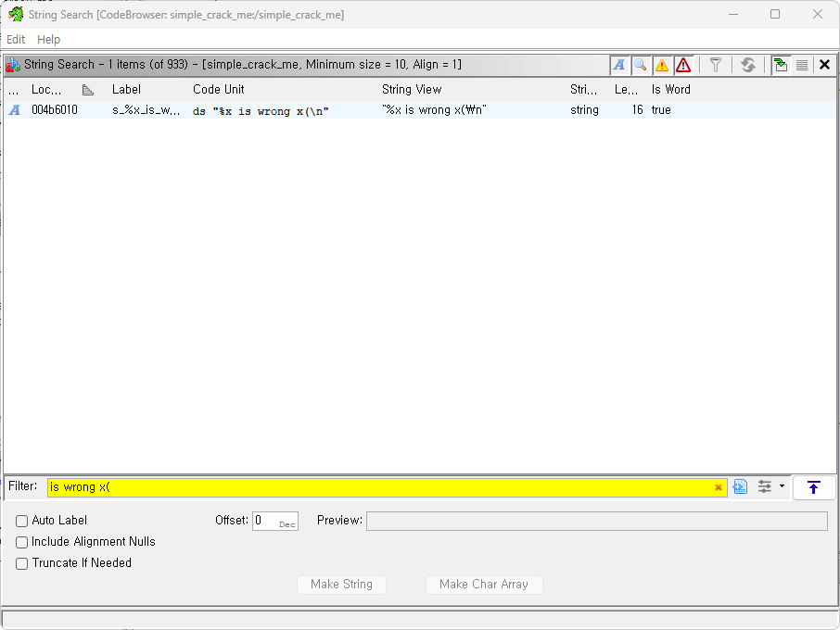Sort by the Length 'Le...' column header

coord(626,89)
